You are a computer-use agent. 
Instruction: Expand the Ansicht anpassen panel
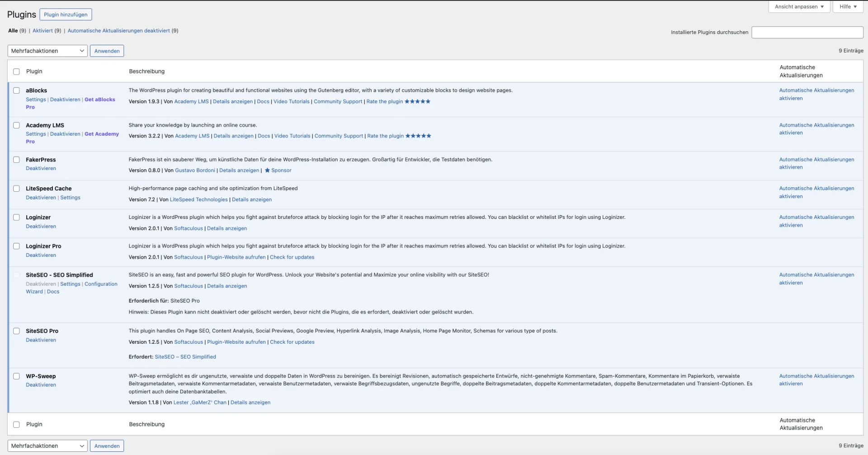pyautogui.click(x=799, y=7)
